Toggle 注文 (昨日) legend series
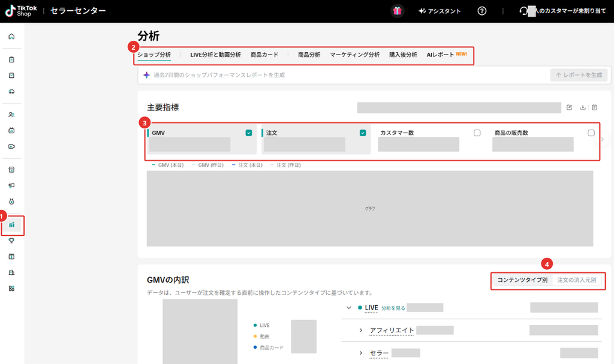Image resolution: width=614 pixels, height=364 pixels. tap(285, 165)
